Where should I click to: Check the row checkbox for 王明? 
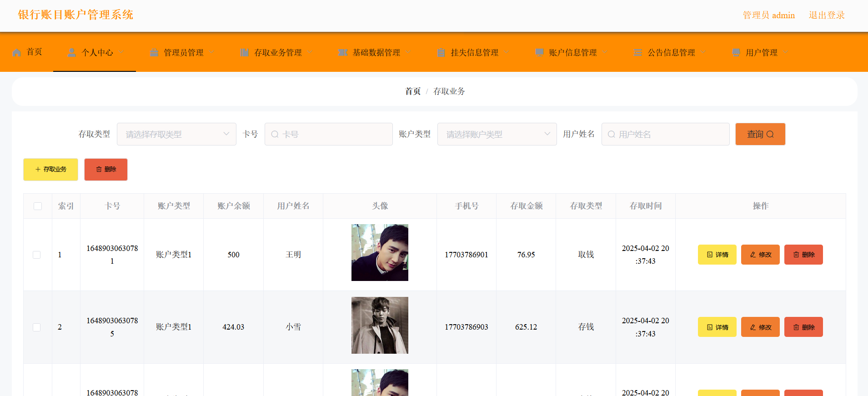tap(37, 255)
